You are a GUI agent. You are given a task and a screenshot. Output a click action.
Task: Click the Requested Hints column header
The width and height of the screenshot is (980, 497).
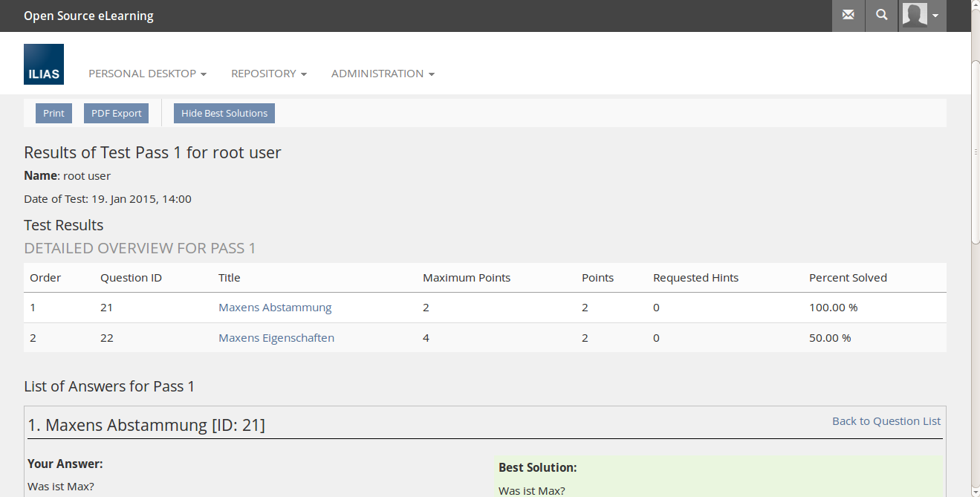click(x=695, y=278)
